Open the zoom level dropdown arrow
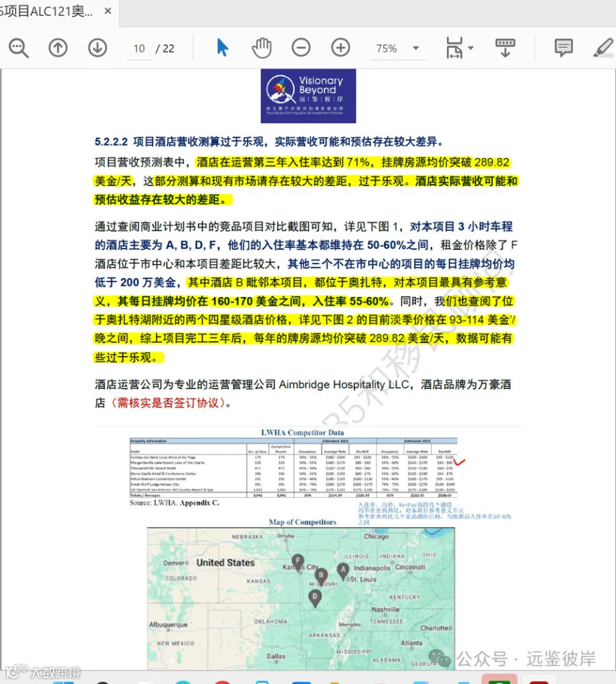Screen dimensions: 616x684 (x=416, y=49)
